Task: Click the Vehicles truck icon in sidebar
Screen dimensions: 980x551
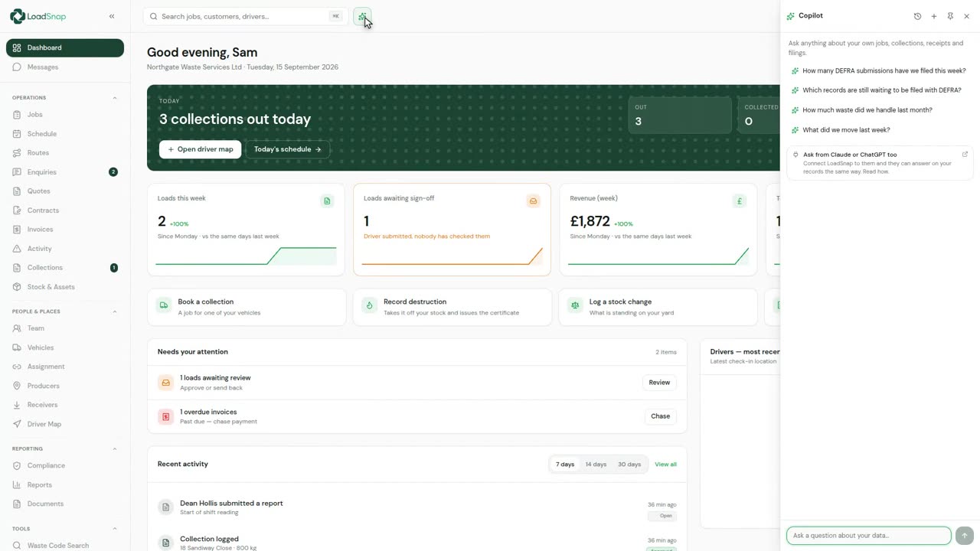Action: [x=18, y=347]
